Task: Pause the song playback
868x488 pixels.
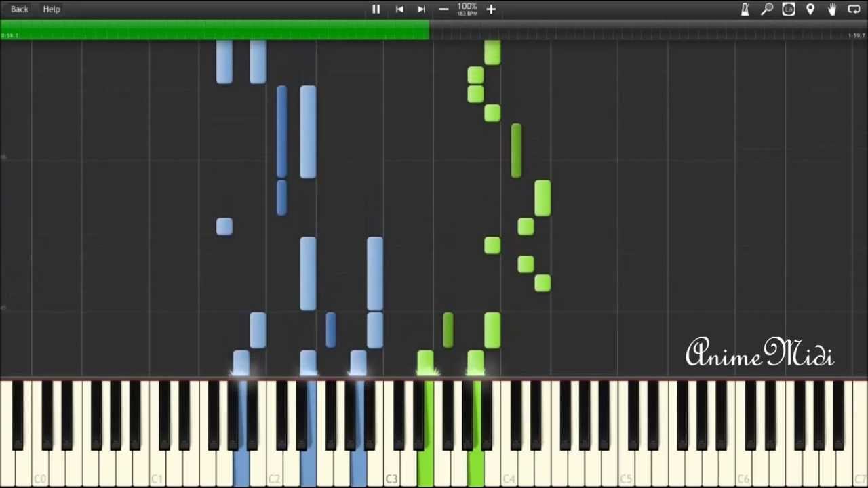Action: tap(376, 9)
